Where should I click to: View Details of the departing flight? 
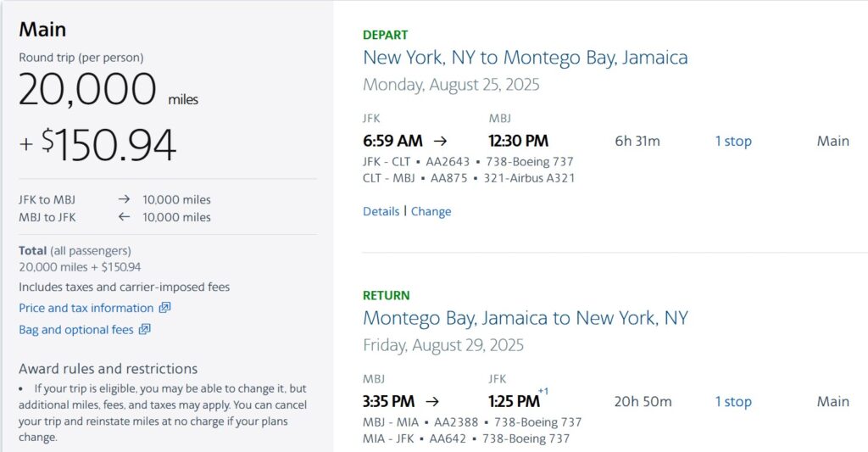pos(381,211)
